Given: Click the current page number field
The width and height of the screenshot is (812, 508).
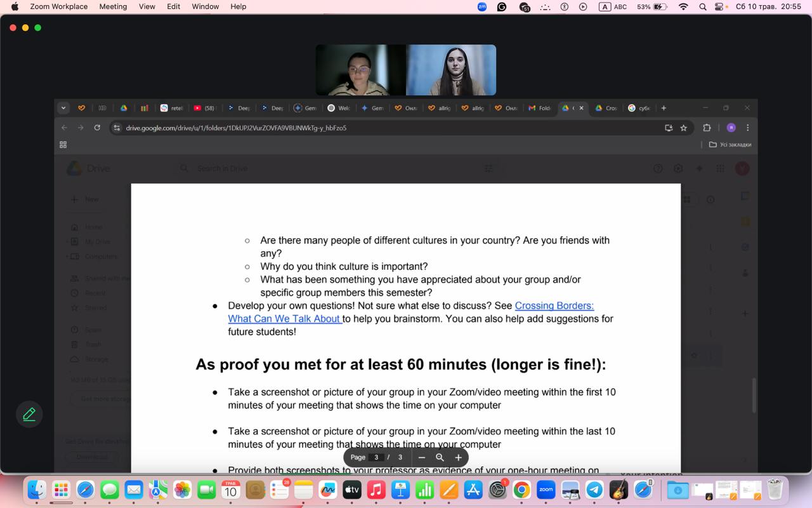Looking at the screenshot, I should [376, 457].
